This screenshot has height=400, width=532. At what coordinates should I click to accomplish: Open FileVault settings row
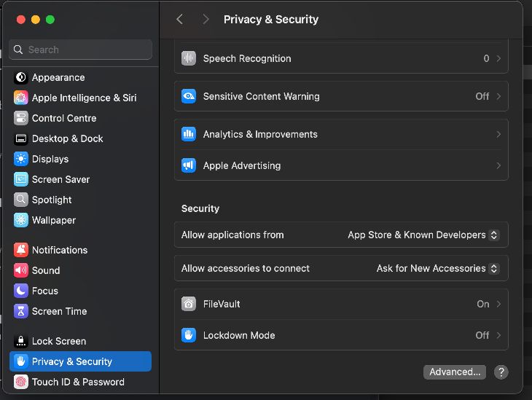coord(340,304)
